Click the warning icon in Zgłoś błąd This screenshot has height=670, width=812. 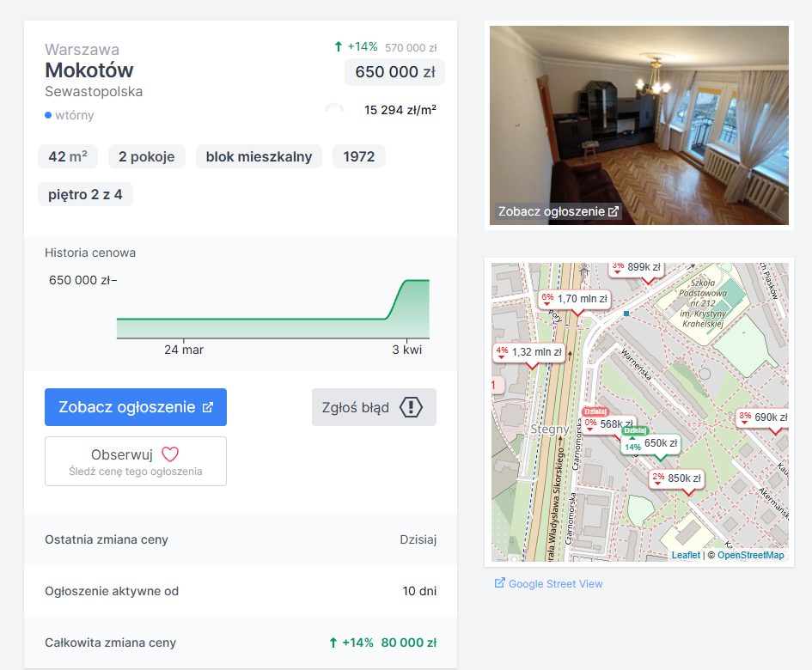pyautogui.click(x=411, y=407)
